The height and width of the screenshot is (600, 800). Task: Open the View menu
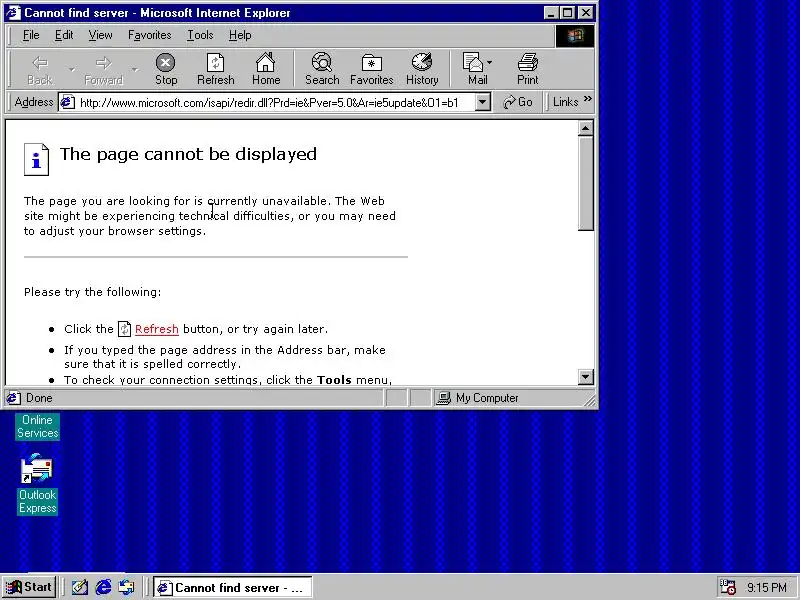coord(100,35)
